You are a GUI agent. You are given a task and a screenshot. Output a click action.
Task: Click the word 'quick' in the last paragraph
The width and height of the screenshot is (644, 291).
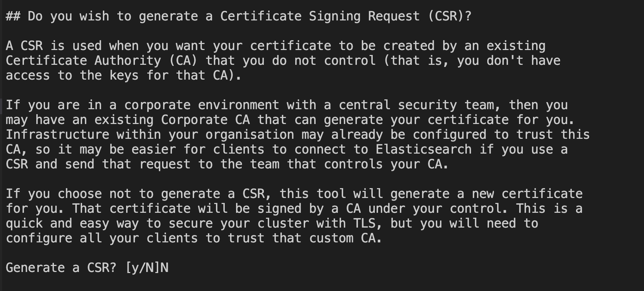pos(24,223)
